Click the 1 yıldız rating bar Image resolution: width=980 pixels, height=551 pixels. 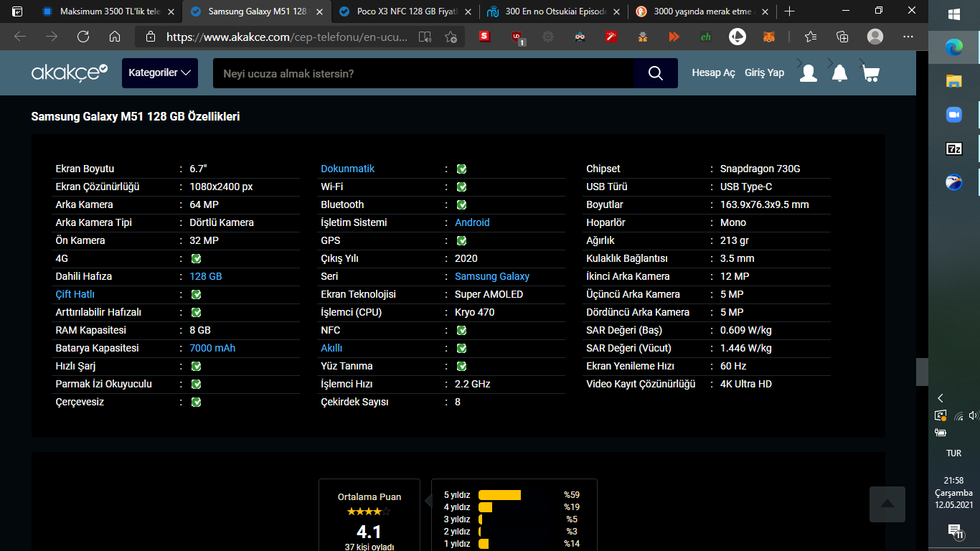click(484, 544)
